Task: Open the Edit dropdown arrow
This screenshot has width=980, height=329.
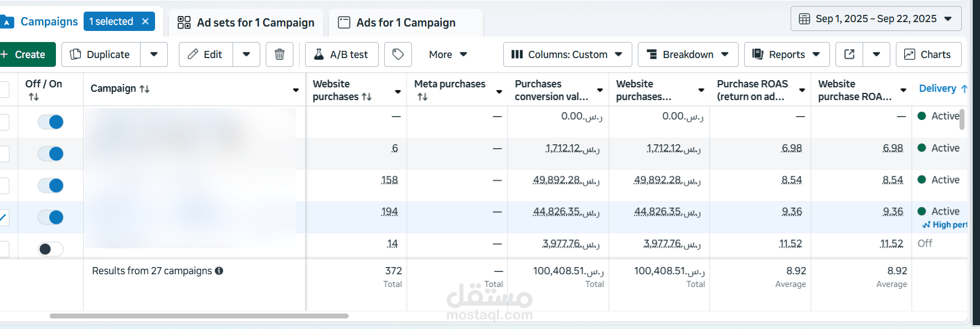Action: [x=246, y=54]
